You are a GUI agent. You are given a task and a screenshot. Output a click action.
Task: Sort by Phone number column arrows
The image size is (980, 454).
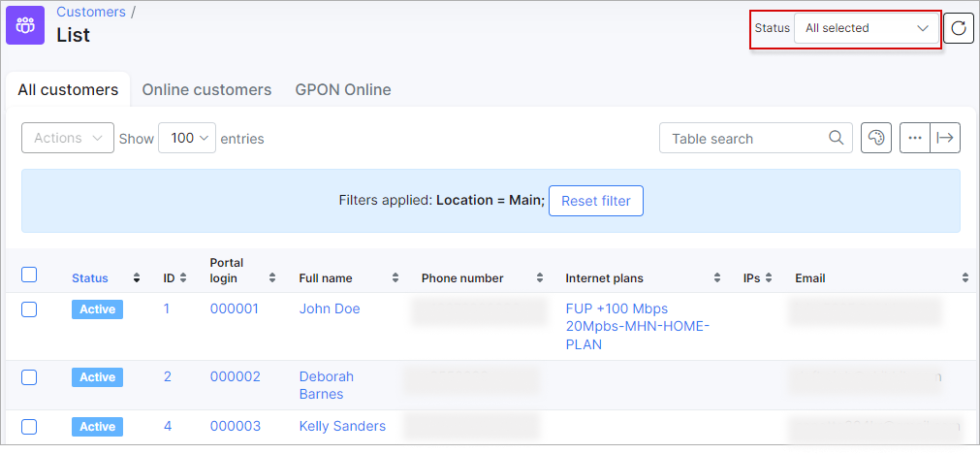(539, 278)
